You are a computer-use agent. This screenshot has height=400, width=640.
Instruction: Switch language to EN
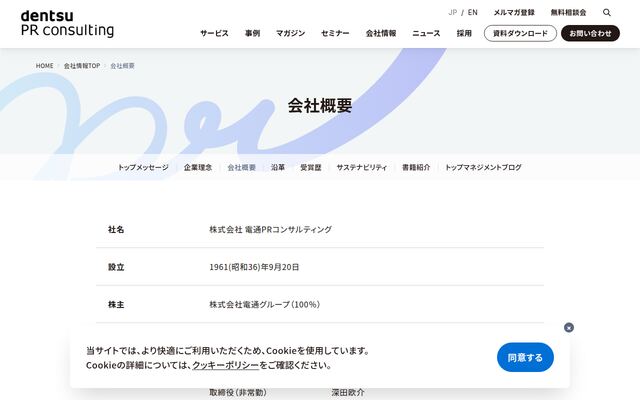(473, 13)
